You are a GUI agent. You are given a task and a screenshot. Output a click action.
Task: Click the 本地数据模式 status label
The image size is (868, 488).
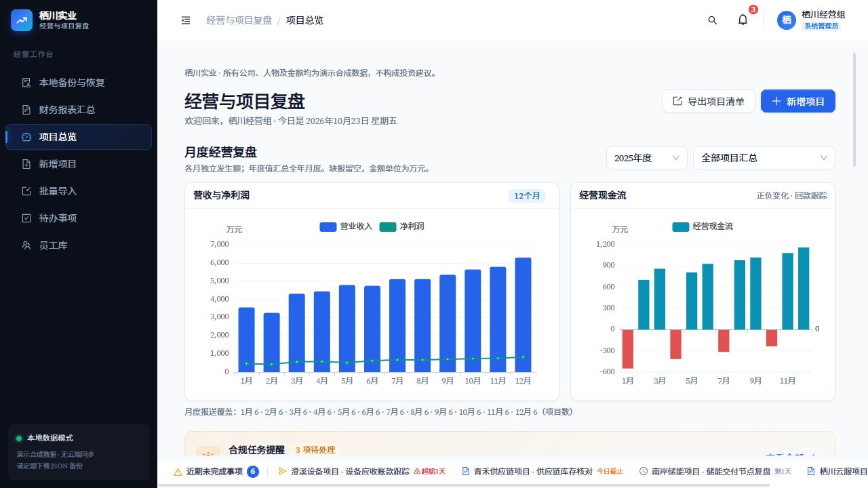tap(50, 439)
